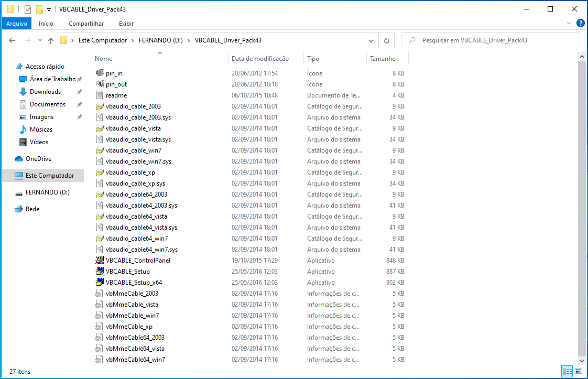Select Rede in the navigation pane

[32, 209]
